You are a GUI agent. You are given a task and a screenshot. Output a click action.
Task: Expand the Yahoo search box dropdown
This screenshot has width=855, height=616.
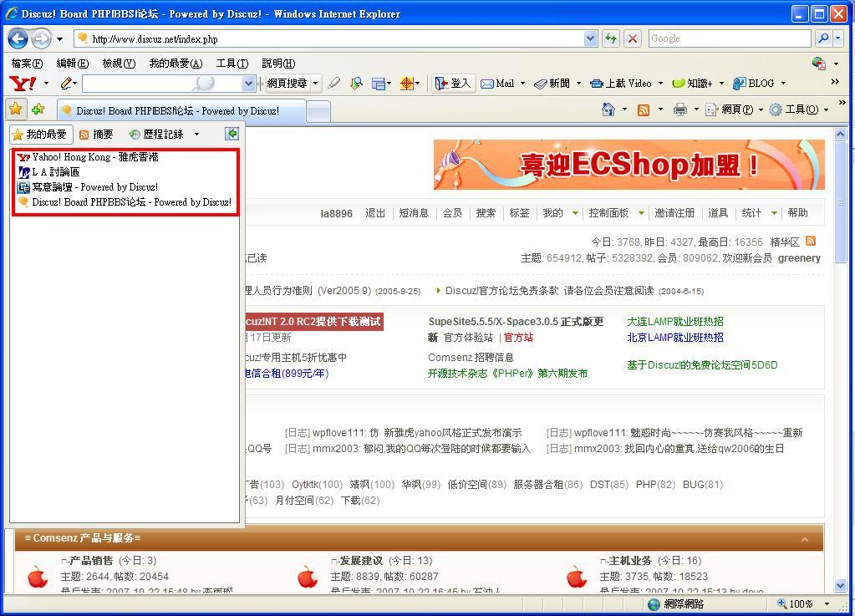coord(248,84)
